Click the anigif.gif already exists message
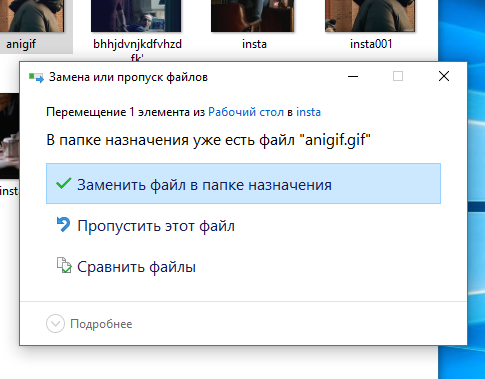 [208, 140]
